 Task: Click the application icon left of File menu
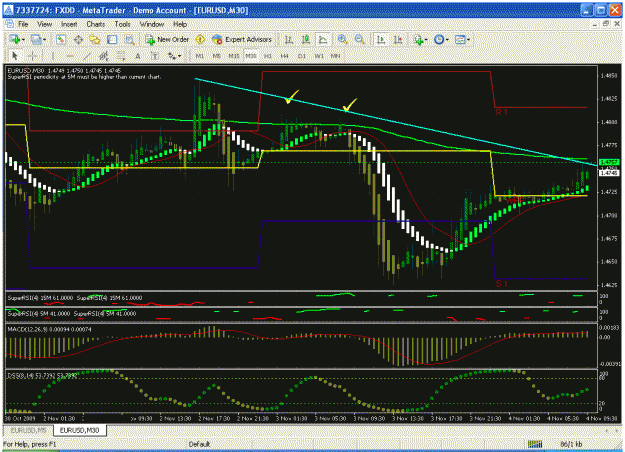9,24
